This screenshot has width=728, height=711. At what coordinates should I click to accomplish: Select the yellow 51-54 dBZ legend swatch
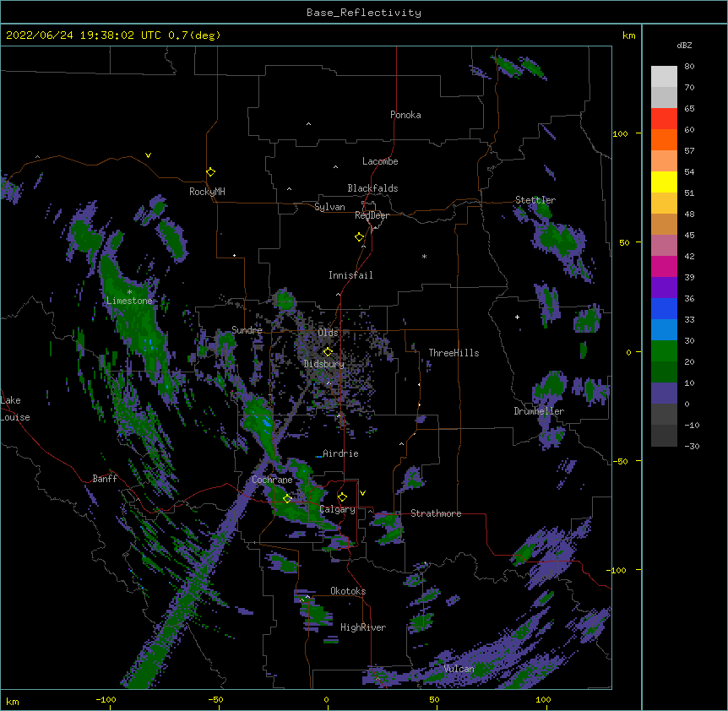[664, 182]
